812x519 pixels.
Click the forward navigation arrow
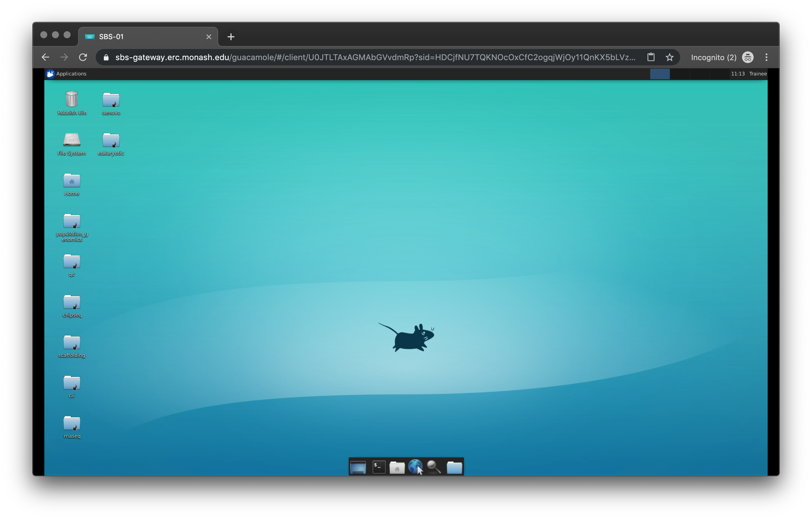(x=64, y=58)
